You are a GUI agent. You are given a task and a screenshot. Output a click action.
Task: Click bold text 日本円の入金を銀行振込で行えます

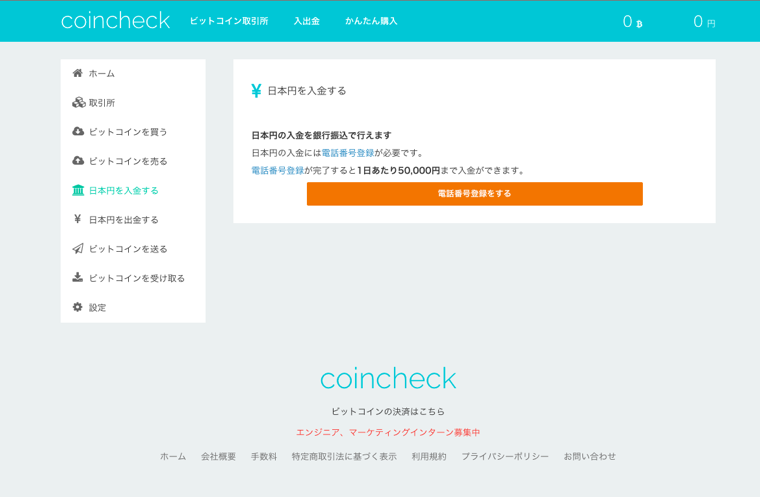pos(321,135)
